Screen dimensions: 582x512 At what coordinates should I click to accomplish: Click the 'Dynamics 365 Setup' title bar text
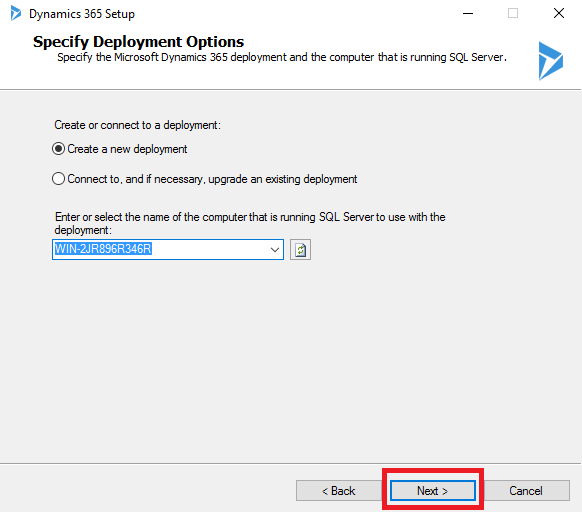82,14
